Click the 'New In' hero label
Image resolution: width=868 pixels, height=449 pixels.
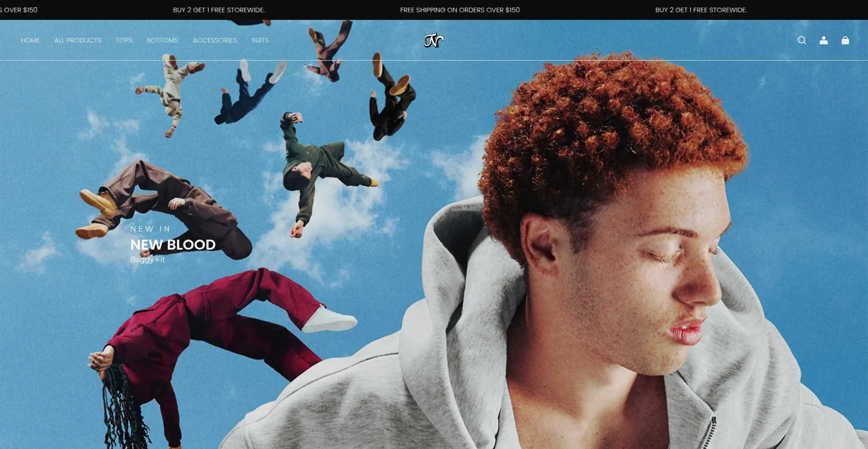click(150, 229)
